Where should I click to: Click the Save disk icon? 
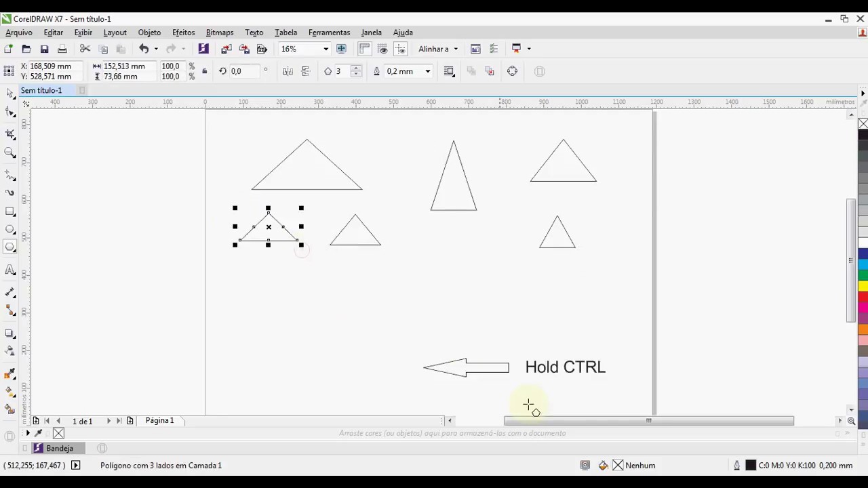tap(44, 49)
